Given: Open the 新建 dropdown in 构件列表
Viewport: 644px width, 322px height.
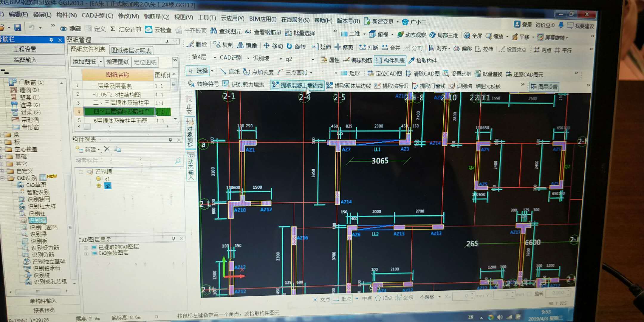Looking at the screenshot, I should 99,149.
